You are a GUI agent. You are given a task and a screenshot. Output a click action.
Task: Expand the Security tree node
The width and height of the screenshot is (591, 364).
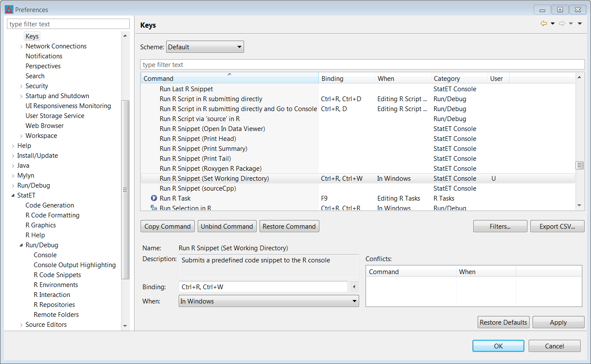point(21,86)
